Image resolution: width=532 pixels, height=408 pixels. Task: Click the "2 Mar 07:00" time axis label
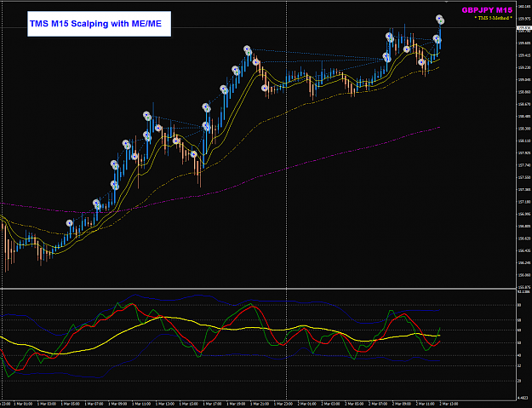tap(380, 404)
